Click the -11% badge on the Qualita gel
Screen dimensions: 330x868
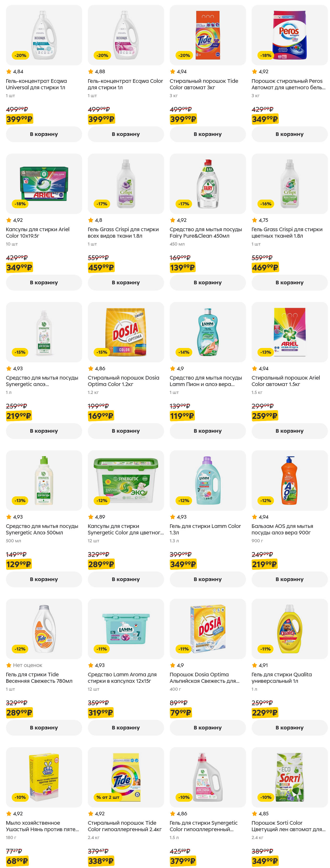(266, 649)
